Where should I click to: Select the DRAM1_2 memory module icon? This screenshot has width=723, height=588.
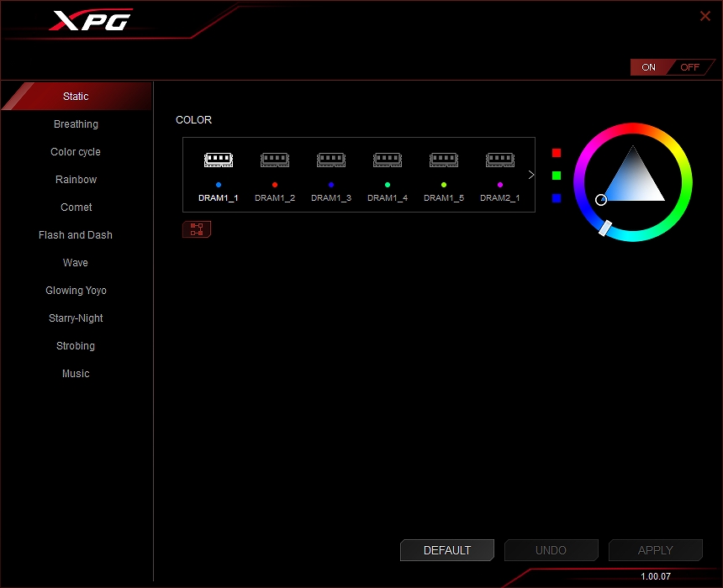275,160
